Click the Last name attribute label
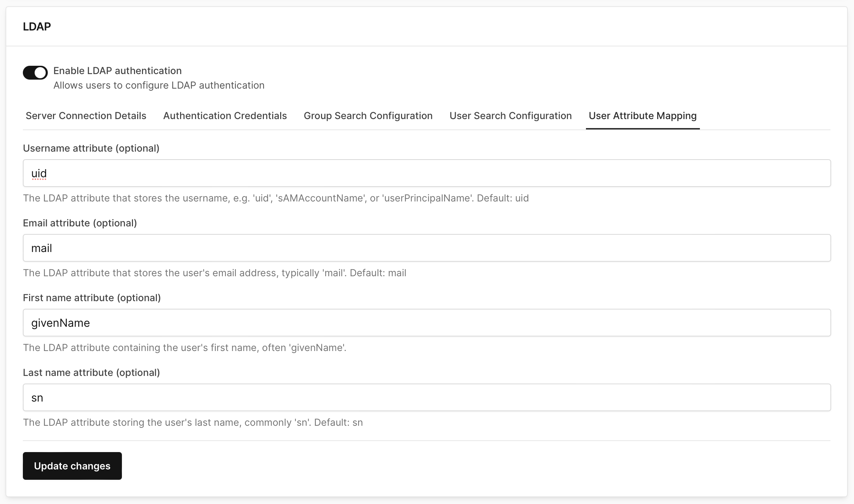Image resolution: width=854 pixels, height=504 pixels. [91, 372]
